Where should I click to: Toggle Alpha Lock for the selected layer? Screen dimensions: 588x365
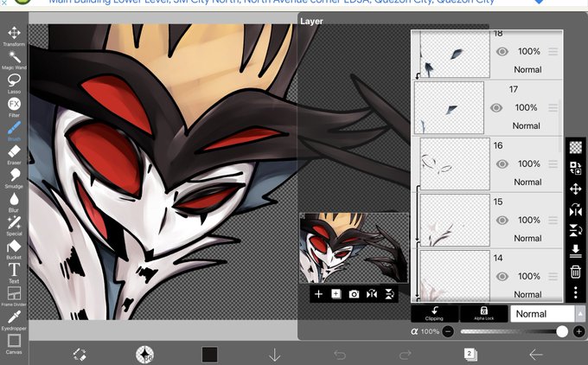[x=483, y=314]
